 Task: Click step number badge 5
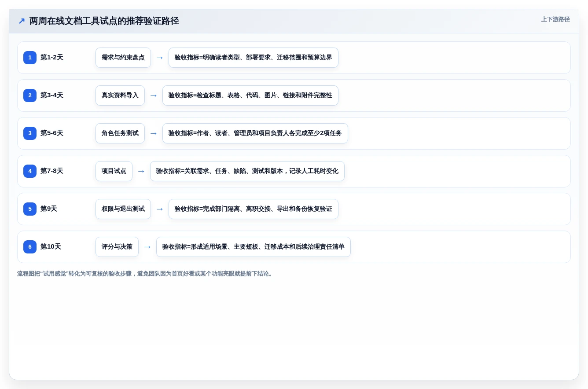30,209
